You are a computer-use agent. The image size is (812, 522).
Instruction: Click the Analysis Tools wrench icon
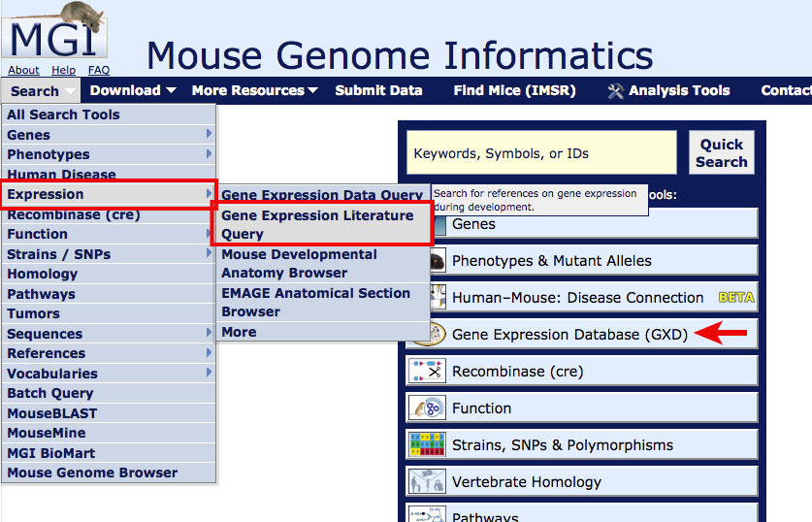click(x=615, y=91)
